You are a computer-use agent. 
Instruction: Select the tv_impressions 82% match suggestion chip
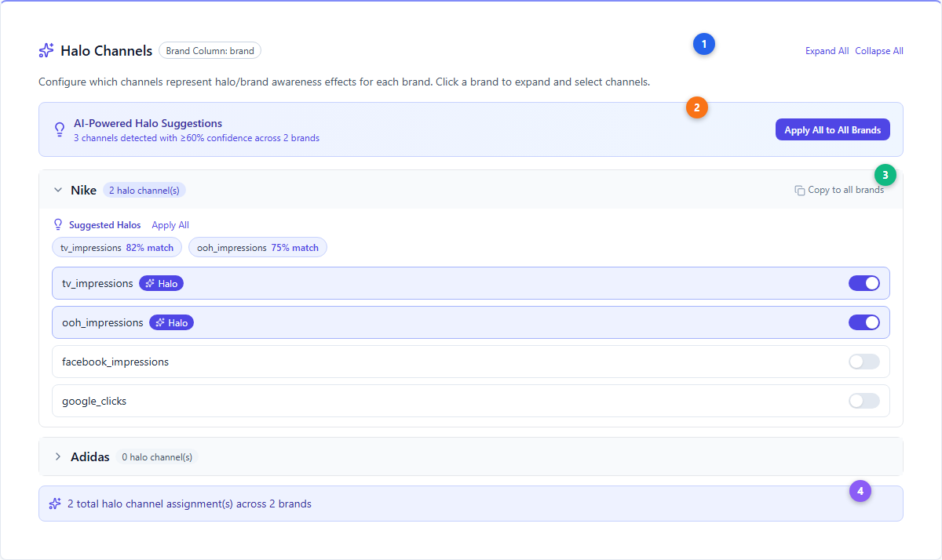click(x=117, y=248)
